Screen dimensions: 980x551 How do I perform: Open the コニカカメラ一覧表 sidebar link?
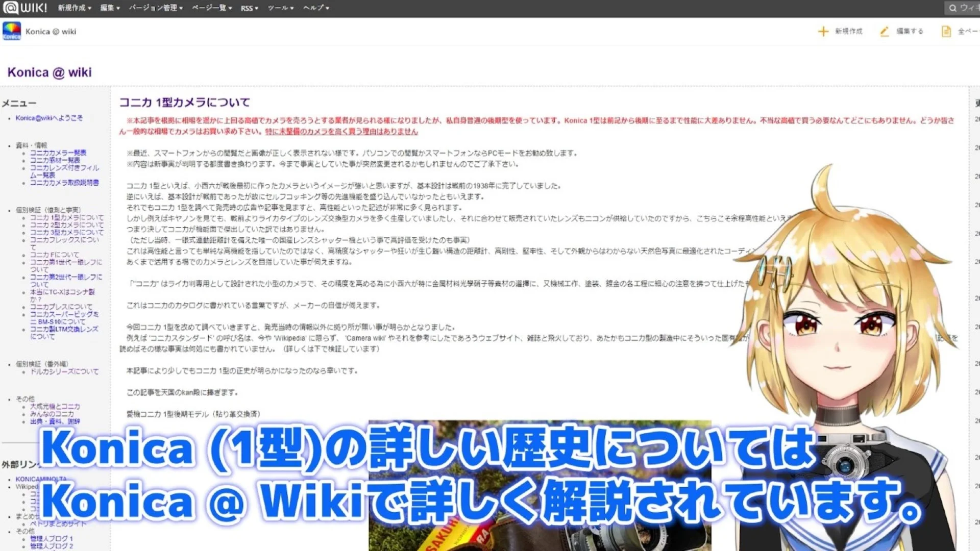[x=58, y=153]
